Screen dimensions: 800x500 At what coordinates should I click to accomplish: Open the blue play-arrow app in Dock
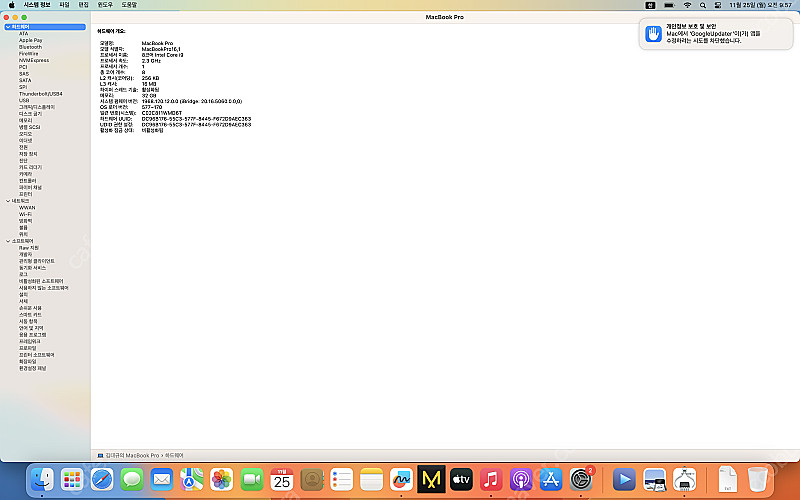pyautogui.click(x=624, y=480)
